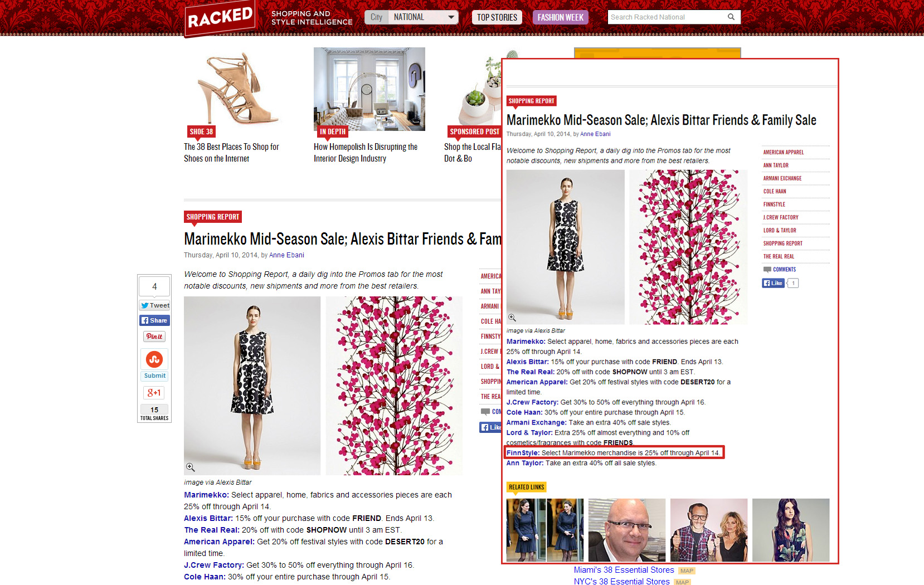Open the Miami's 38 Essential Stores link
The height and width of the screenshot is (585, 924).
coord(624,570)
